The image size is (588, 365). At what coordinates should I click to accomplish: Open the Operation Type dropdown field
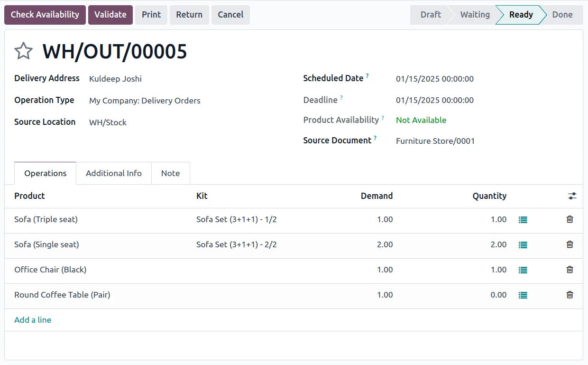click(145, 101)
